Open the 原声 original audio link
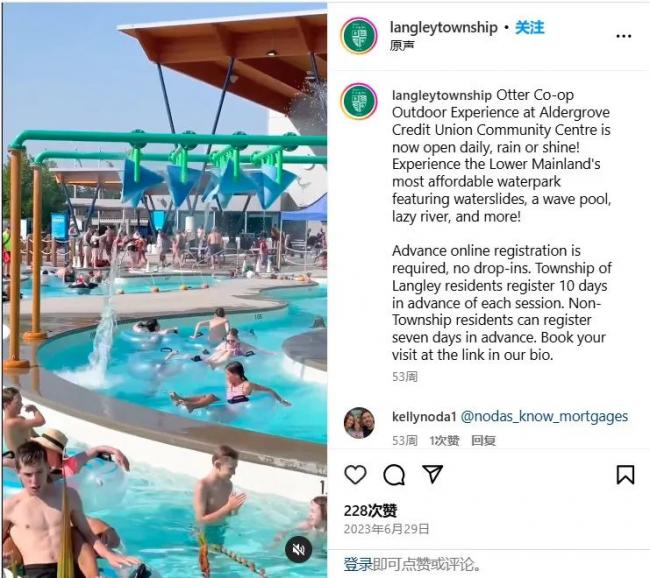This screenshot has width=650, height=578. (x=402, y=45)
